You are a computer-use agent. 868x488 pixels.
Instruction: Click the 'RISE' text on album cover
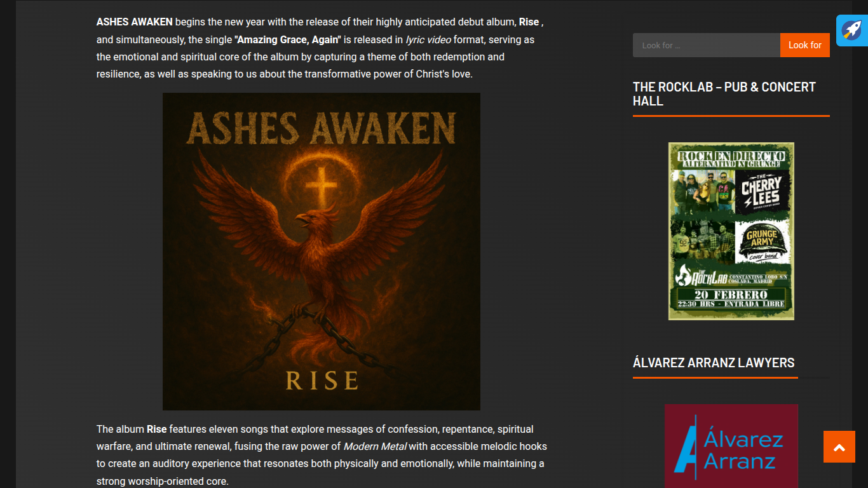(322, 381)
